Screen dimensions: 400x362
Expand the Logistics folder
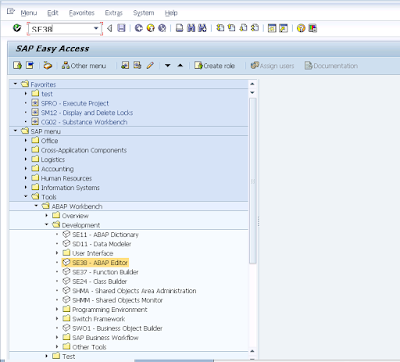pyautogui.click(x=26, y=159)
